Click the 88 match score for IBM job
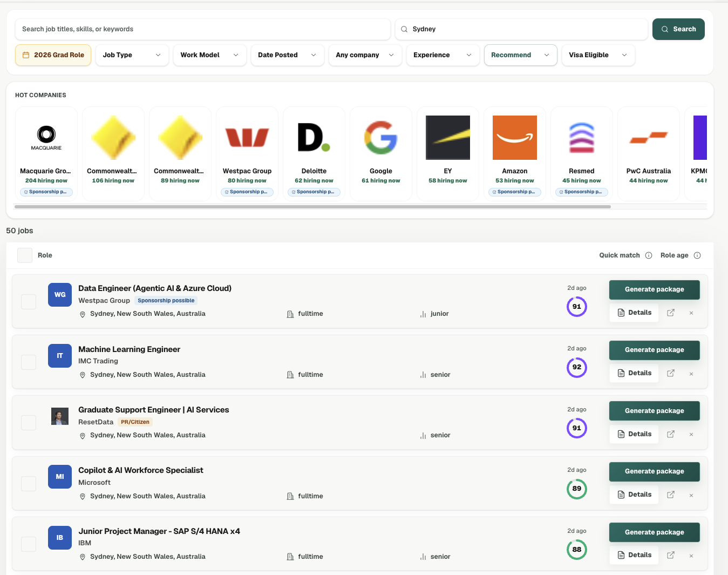Image resolution: width=728 pixels, height=575 pixels. pos(577,550)
